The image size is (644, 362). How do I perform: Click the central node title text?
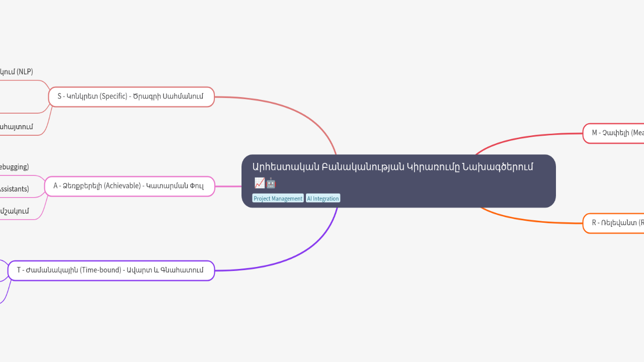pyautogui.click(x=392, y=167)
